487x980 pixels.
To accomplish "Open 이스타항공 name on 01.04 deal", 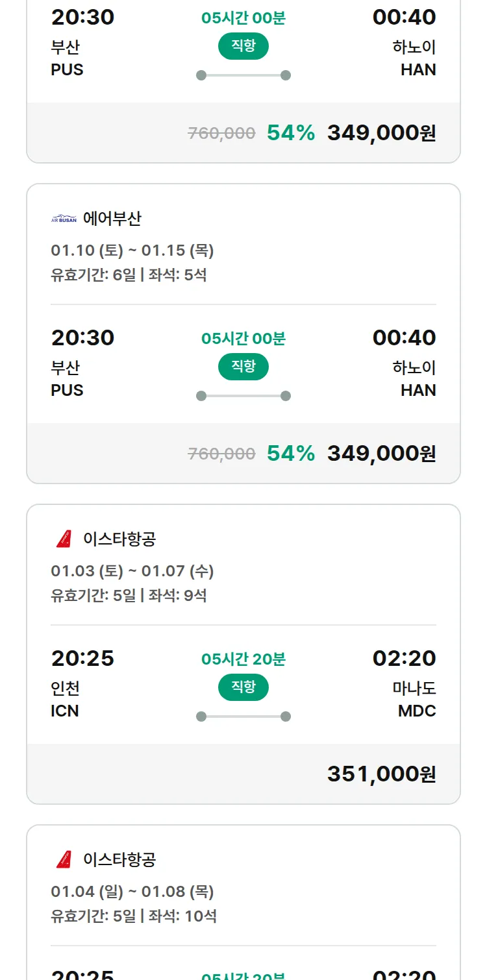I will (x=119, y=859).
